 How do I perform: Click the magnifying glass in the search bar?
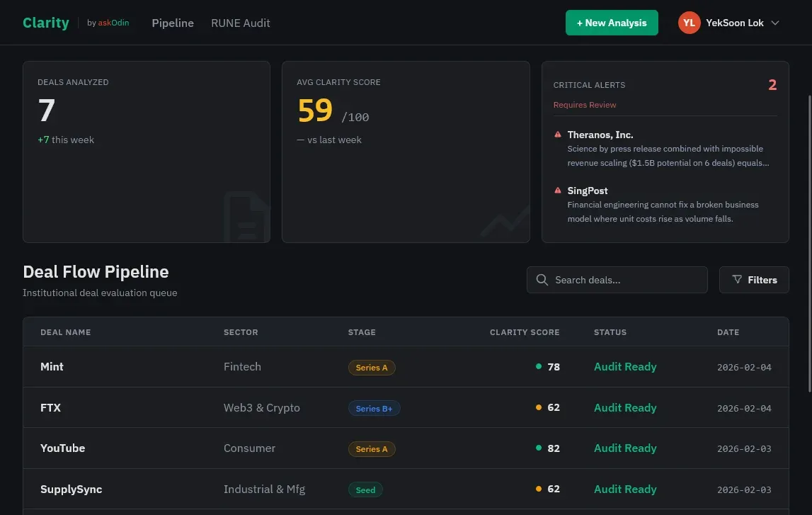click(x=542, y=279)
